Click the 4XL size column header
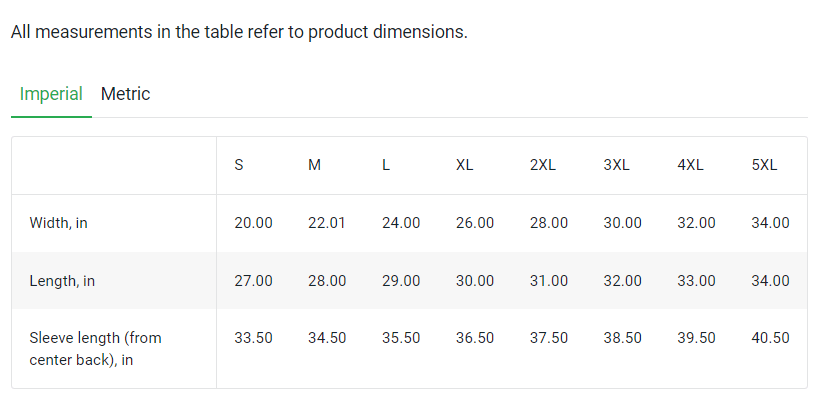The image size is (817, 402). pos(691,165)
